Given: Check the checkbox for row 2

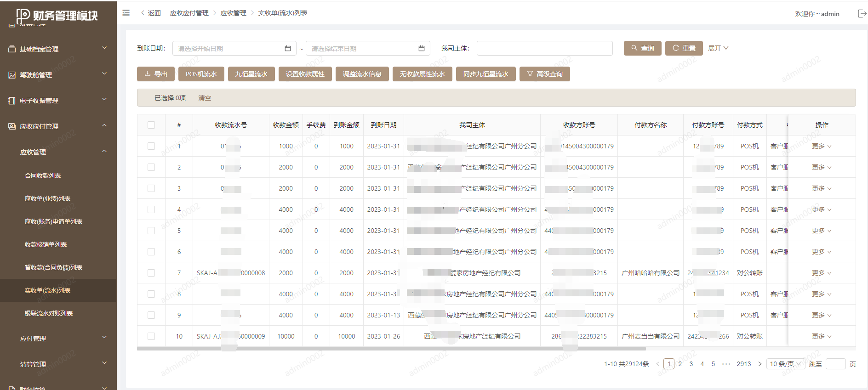Looking at the screenshot, I should [x=151, y=167].
